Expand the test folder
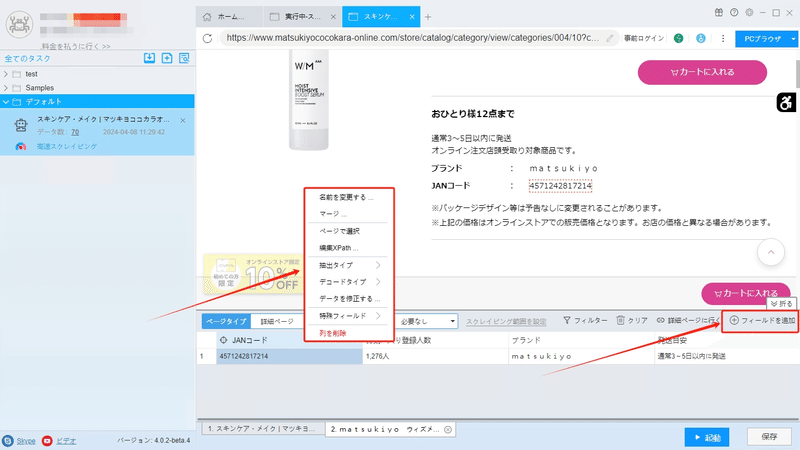 click(6, 74)
